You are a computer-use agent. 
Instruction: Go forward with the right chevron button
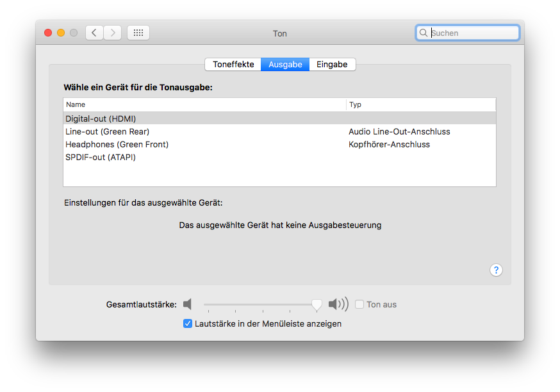(x=113, y=33)
